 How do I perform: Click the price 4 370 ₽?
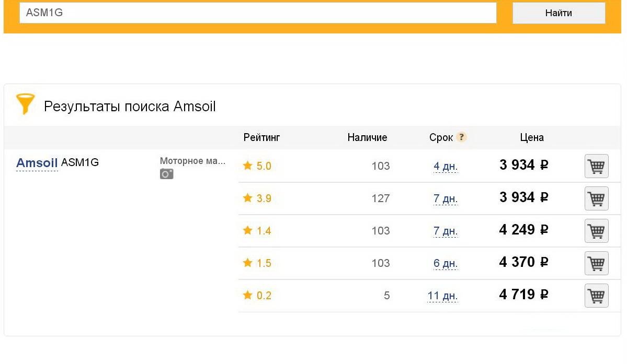pyautogui.click(x=523, y=262)
